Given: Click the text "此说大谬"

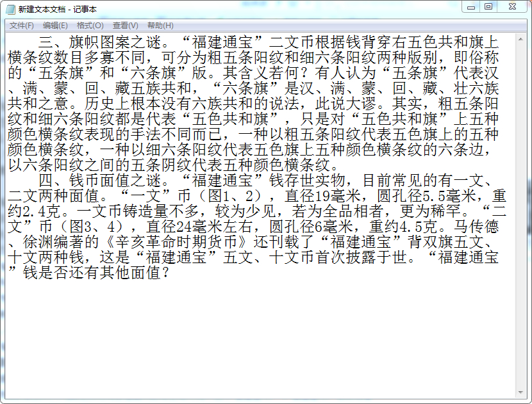Looking at the screenshot, I should click(346, 104).
